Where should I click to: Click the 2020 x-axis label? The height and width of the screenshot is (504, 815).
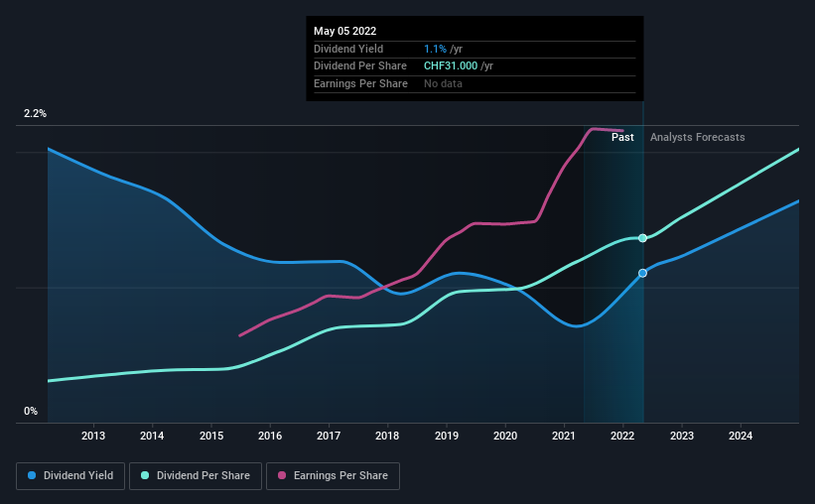pyautogui.click(x=505, y=436)
